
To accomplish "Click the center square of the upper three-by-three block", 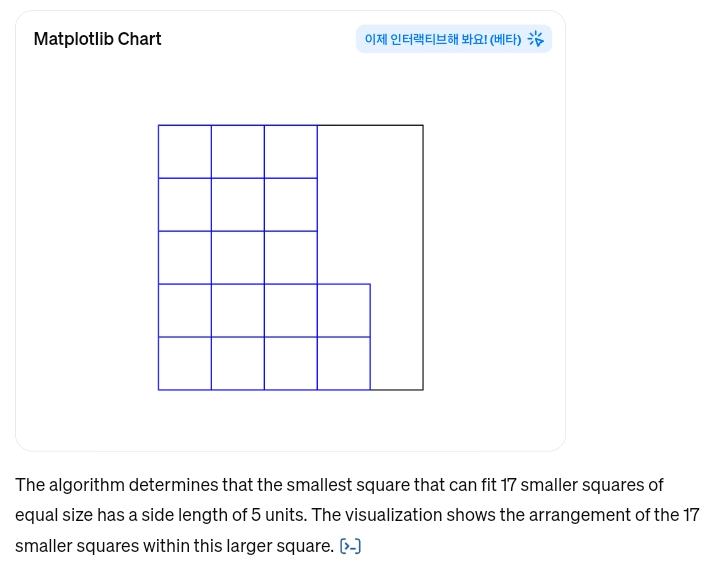I will 238,205.
